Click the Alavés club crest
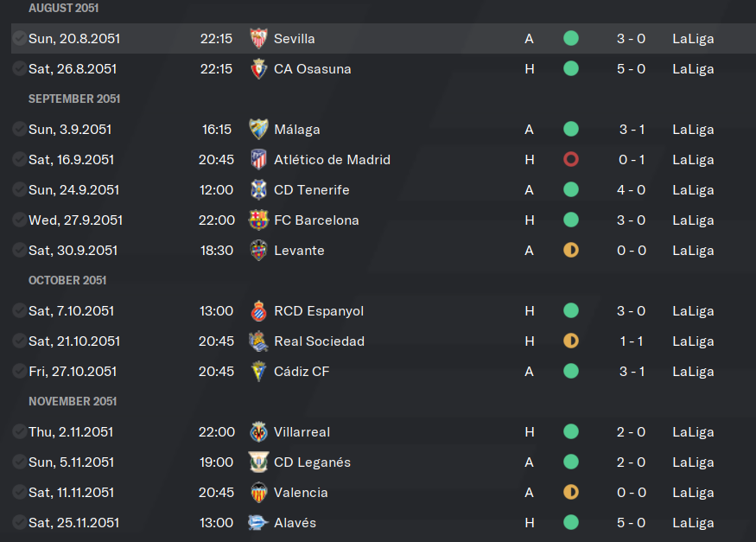Viewport: 756px width, 542px height. [x=258, y=523]
